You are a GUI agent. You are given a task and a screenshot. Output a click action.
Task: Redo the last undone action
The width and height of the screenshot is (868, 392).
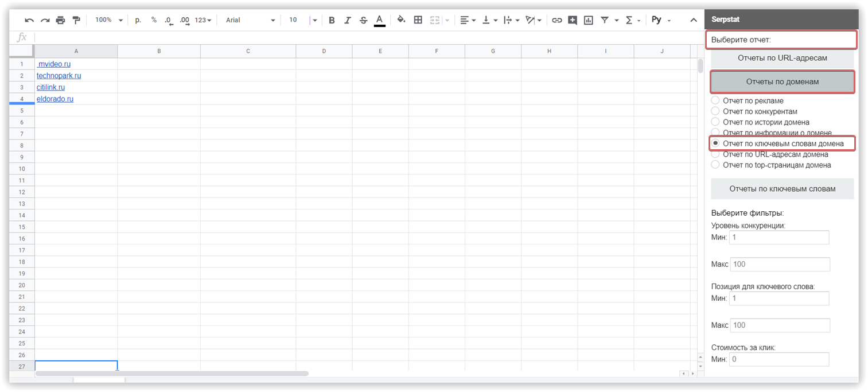pos(45,20)
